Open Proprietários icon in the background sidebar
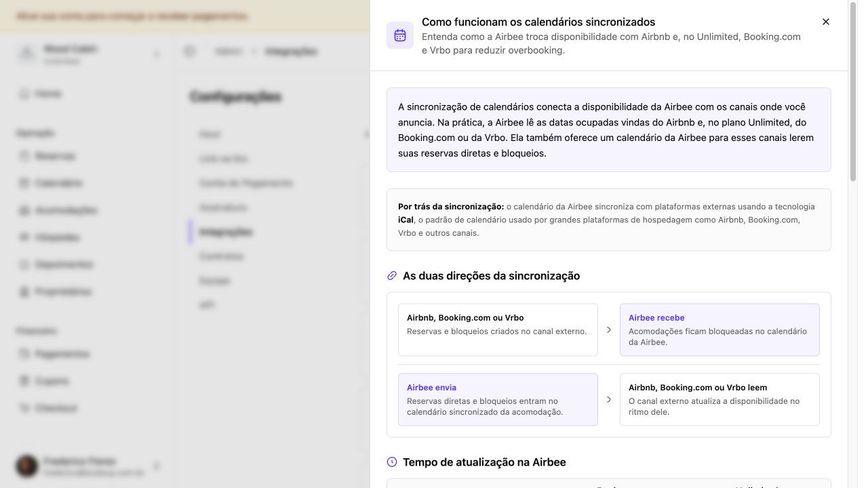The height and width of the screenshot is (488, 868). [x=24, y=291]
